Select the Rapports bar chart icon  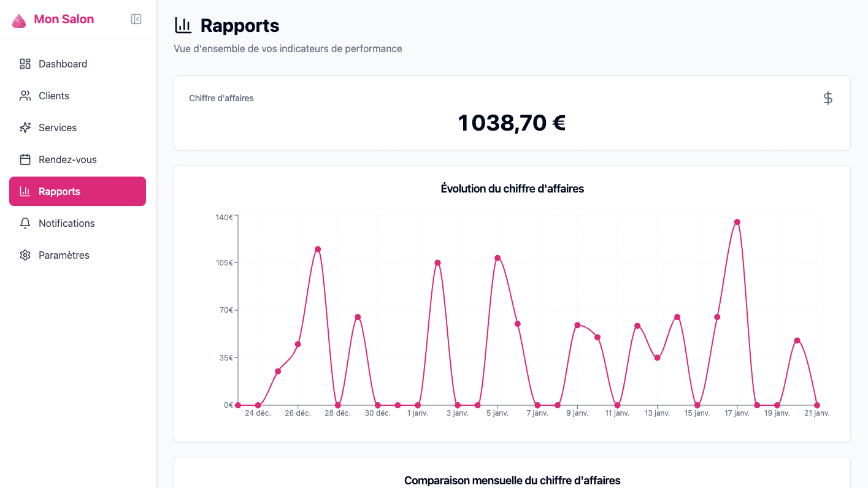(25, 191)
